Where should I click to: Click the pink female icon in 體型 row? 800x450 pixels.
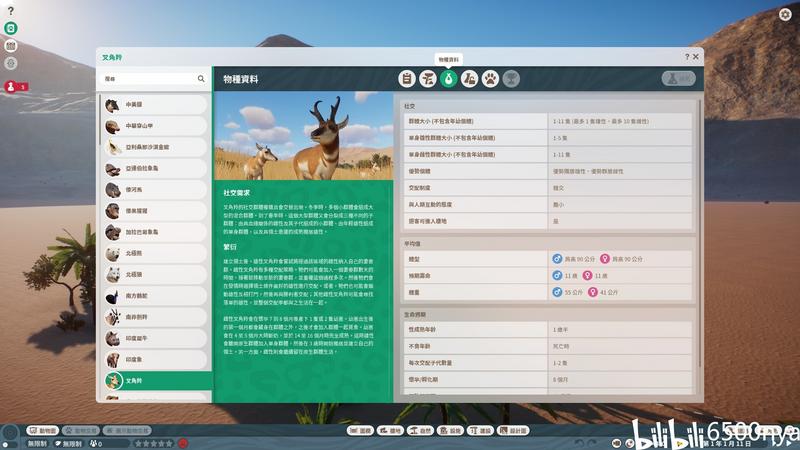tap(605, 259)
